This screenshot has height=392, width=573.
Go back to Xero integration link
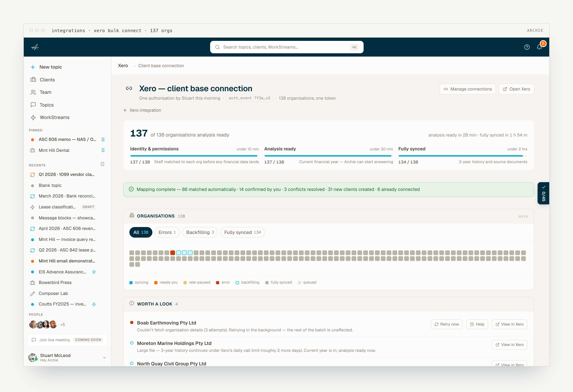point(143,110)
